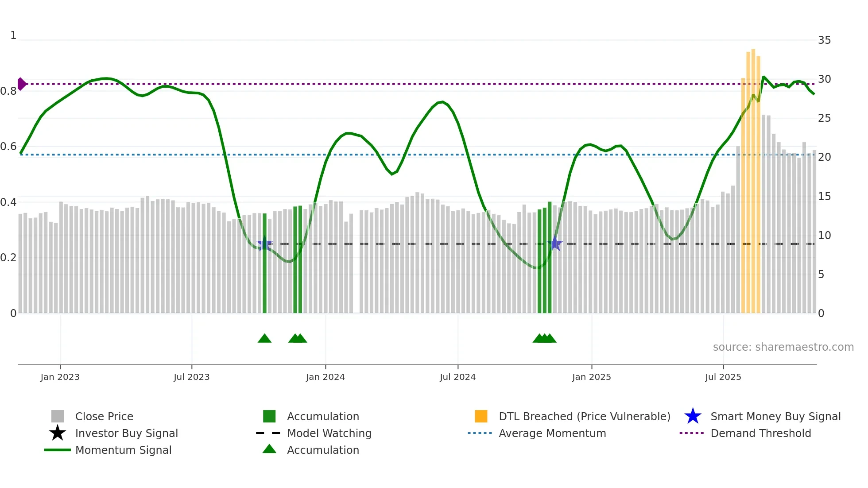868x488 pixels.
Task: Hide the Average Momentum series via legend
Action: [552, 433]
